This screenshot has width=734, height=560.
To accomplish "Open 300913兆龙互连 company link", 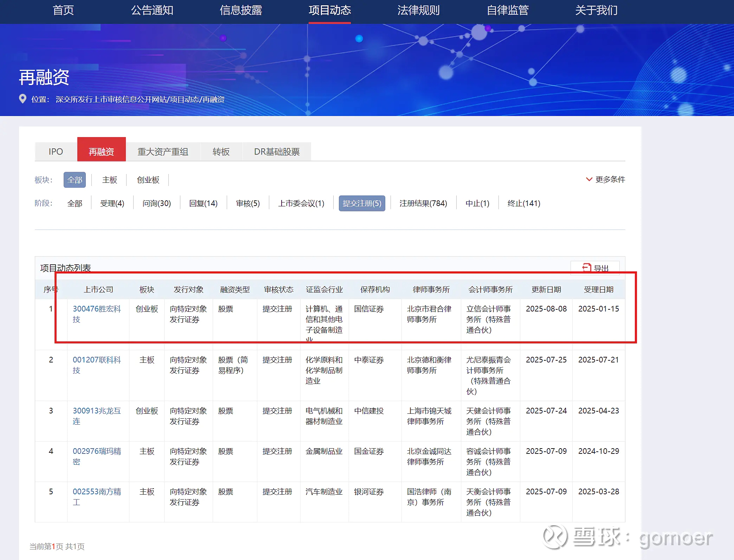I will point(97,416).
